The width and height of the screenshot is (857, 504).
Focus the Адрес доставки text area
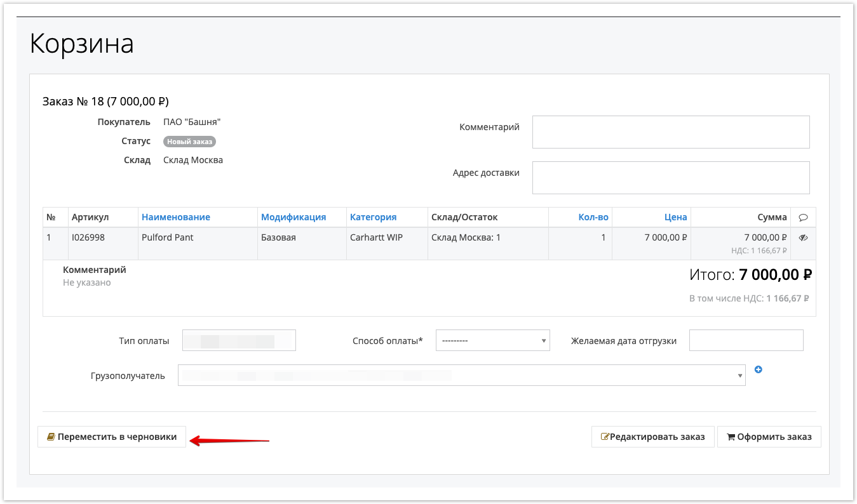tap(671, 178)
